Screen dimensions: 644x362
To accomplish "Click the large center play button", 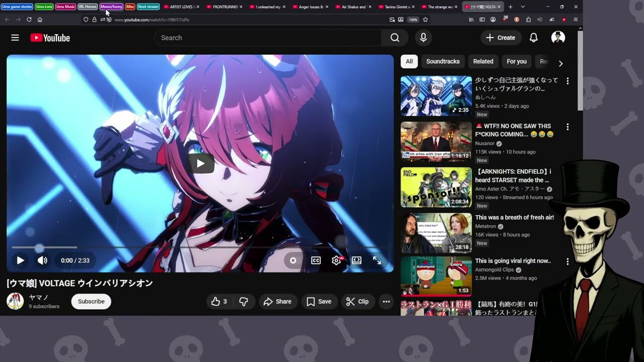I will (x=200, y=163).
